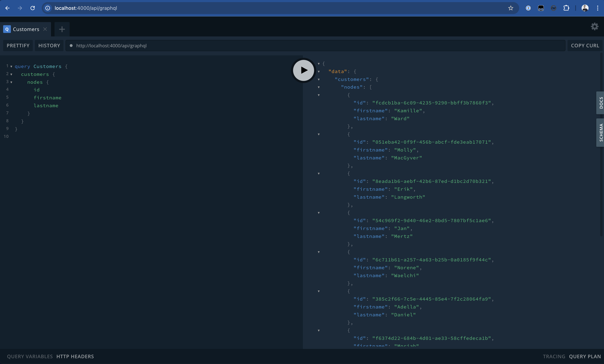Viewport: 604px width, 364px height.
Task: Go back to the previous page
Action: [x=7, y=8]
